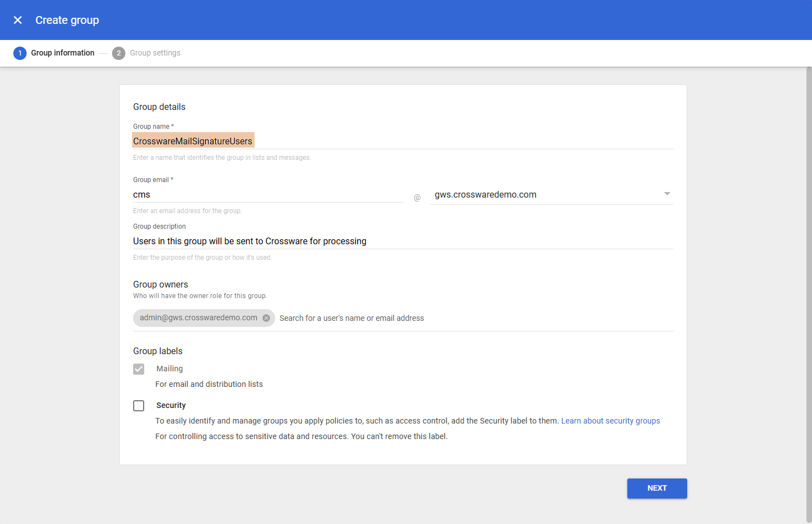Enable the Security label checkbox
The image size is (812, 524).
139,406
